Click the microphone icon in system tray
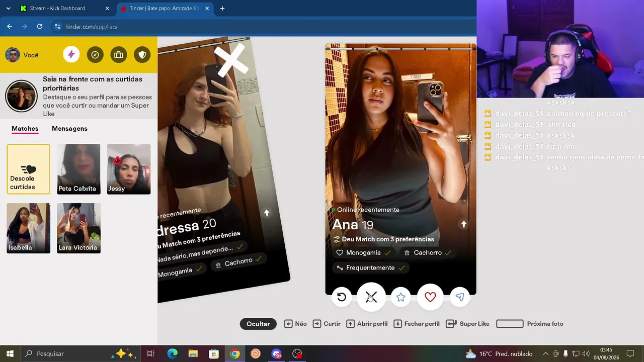The height and width of the screenshot is (362, 644). click(x=566, y=353)
